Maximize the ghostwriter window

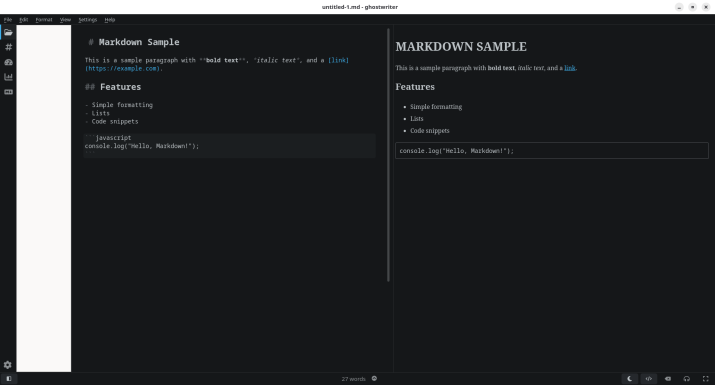[x=692, y=7]
